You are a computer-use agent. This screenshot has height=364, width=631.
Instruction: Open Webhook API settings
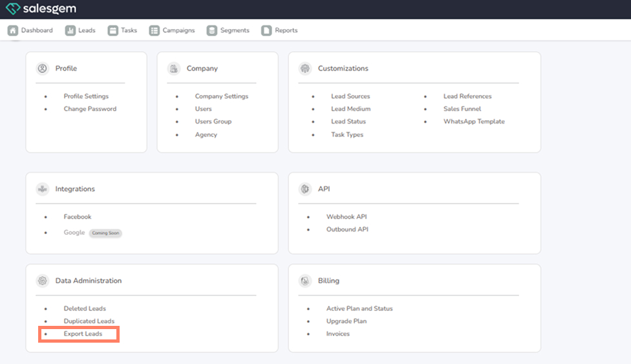coord(347,217)
